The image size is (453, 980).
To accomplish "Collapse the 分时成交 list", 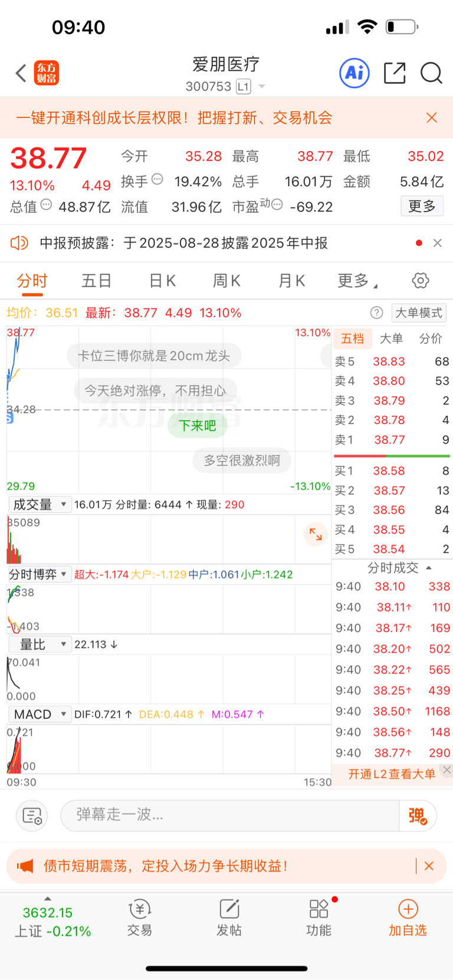I will (429, 568).
